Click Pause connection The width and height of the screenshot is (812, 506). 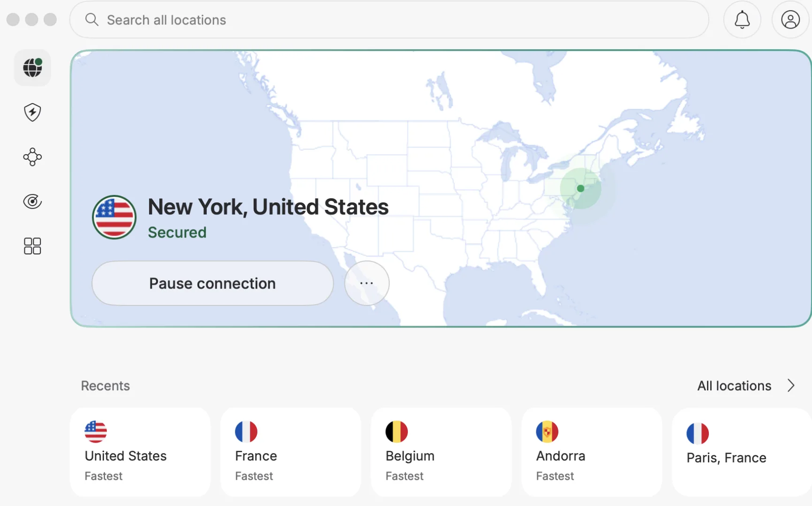pyautogui.click(x=212, y=283)
